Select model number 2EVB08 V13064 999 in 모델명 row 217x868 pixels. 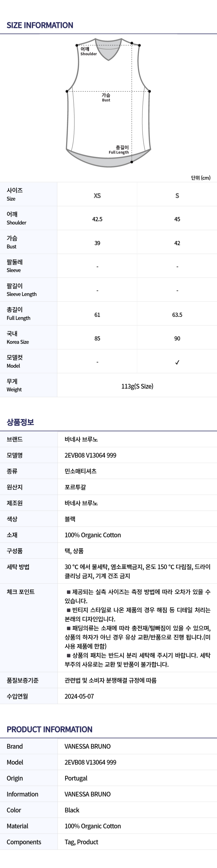(x=90, y=455)
